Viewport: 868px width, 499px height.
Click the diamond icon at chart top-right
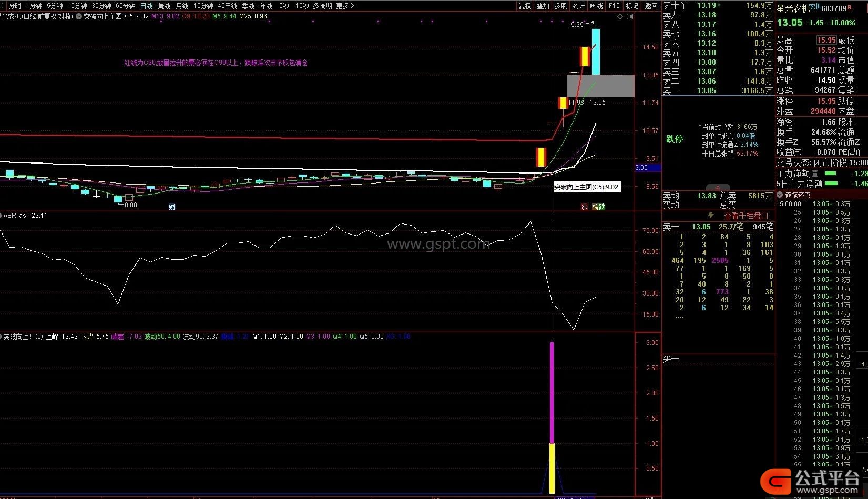click(620, 16)
